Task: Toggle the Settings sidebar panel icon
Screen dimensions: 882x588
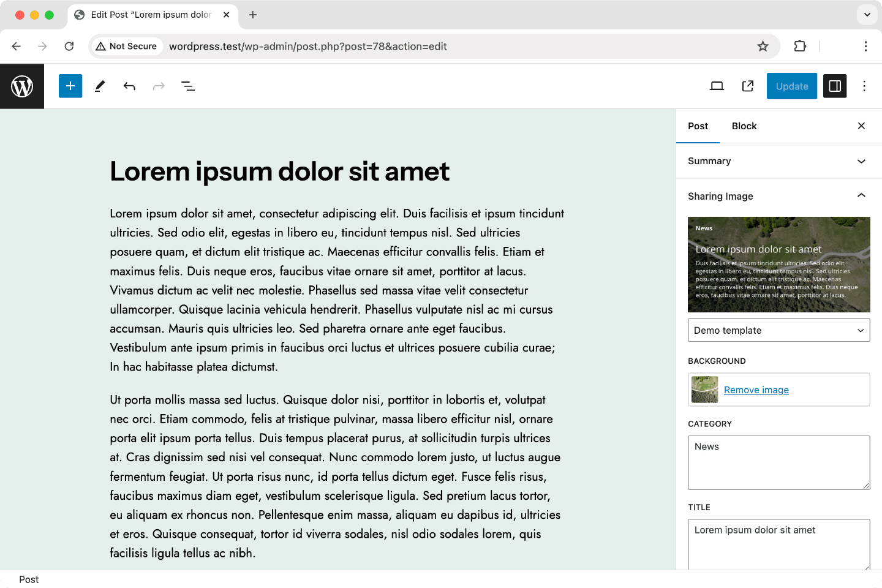Action: [835, 86]
